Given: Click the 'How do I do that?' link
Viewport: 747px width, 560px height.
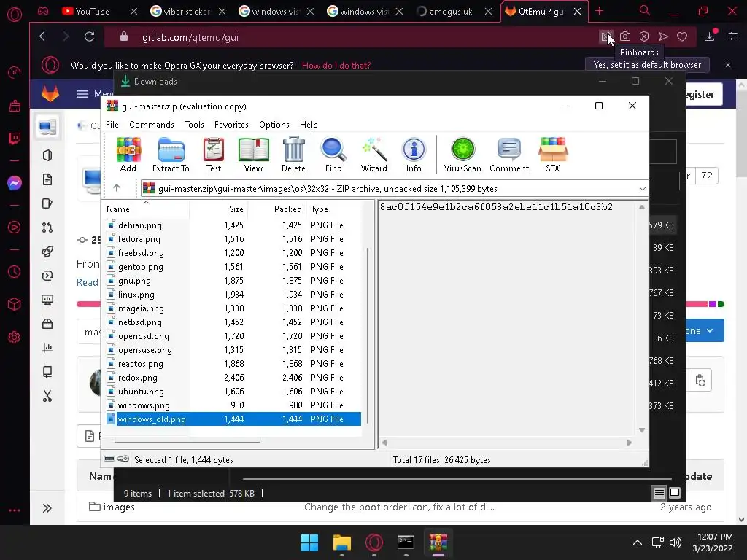Looking at the screenshot, I should click(x=336, y=65).
